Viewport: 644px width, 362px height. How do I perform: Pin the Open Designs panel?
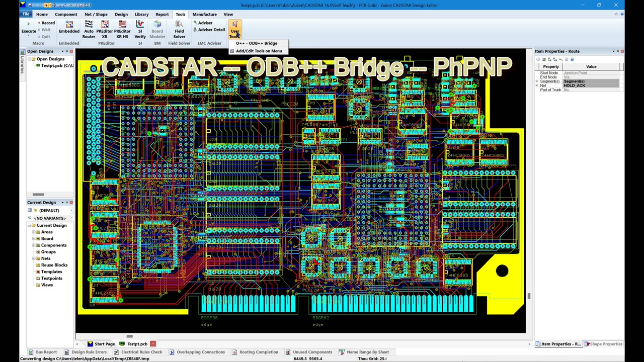point(66,51)
